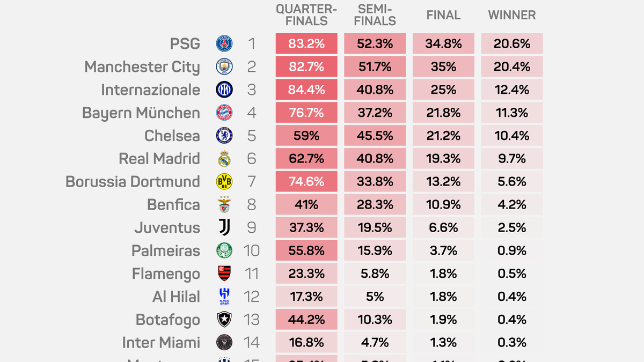Viewport: 644px width, 362px height.
Task: Click the Inter Miami club crest
Action: pyautogui.click(x=224, y=343)
